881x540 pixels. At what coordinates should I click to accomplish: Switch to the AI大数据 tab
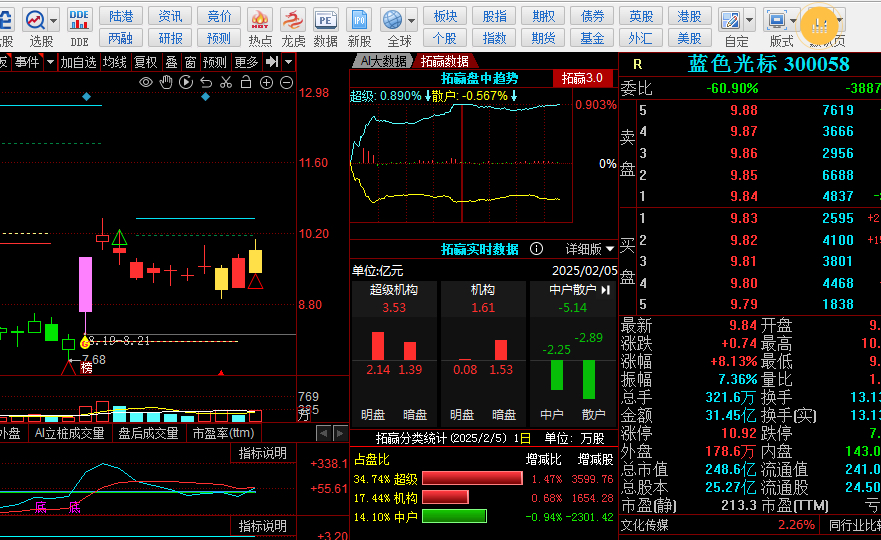pyautogui.click(x=383, y=62)
